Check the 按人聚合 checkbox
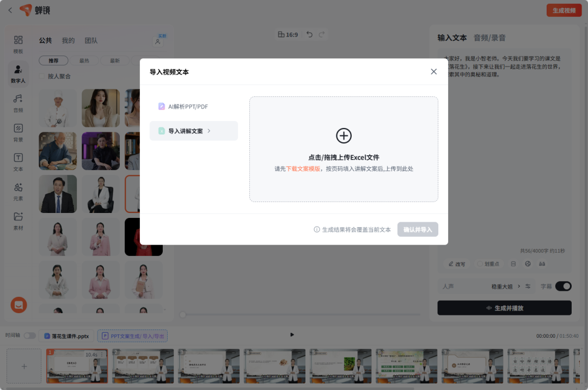 coord(42,76)
